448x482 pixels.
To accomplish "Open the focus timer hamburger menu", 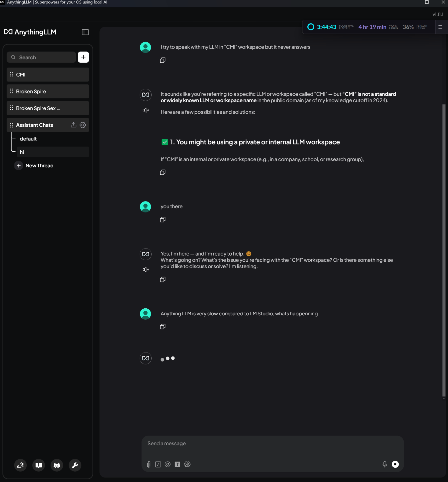I will tap(440, 27).
